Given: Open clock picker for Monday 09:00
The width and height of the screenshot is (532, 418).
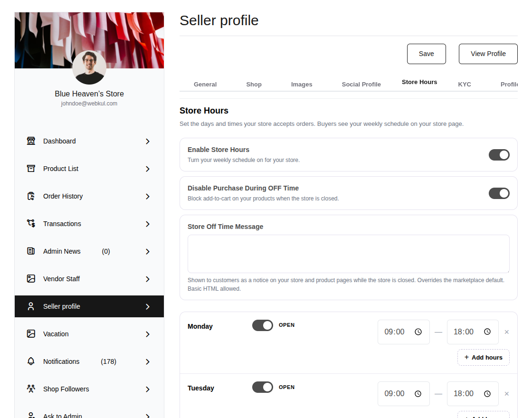Looking at the screenshot, I should 418,332.
